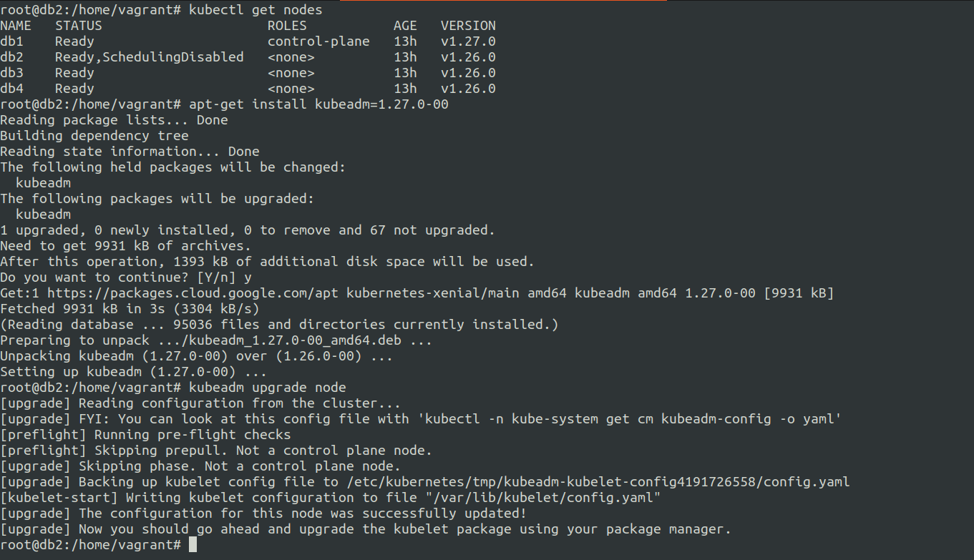974x560 pixels.
Task: Click the '[Y/n]' continue prompt text
Action: [x=209, y=277]
